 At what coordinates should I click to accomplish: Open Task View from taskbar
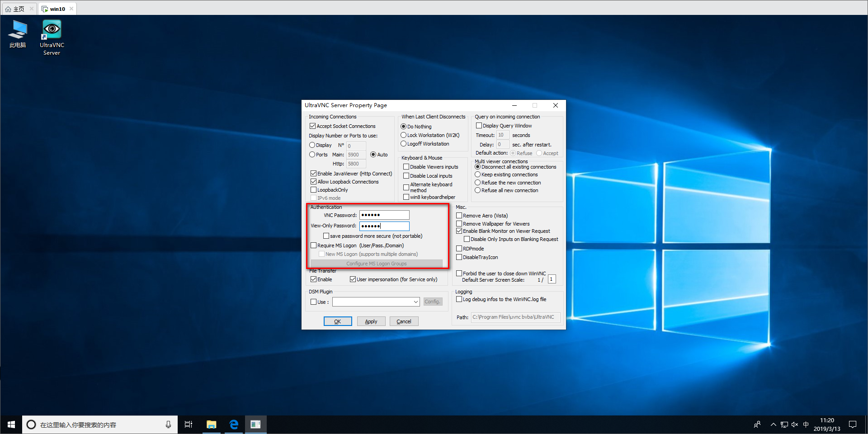189,425
